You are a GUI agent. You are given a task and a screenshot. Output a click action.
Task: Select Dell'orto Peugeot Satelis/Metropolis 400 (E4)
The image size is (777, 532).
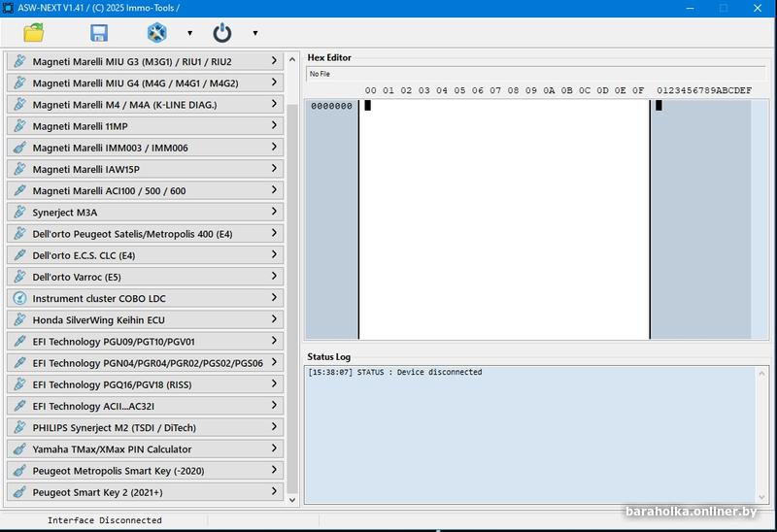(145, 234)
